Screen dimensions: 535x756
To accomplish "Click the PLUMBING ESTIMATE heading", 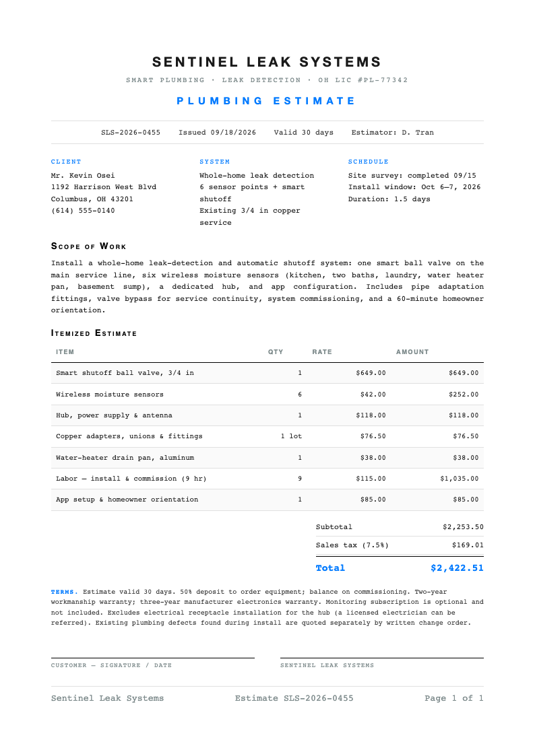I will point(266,101).
